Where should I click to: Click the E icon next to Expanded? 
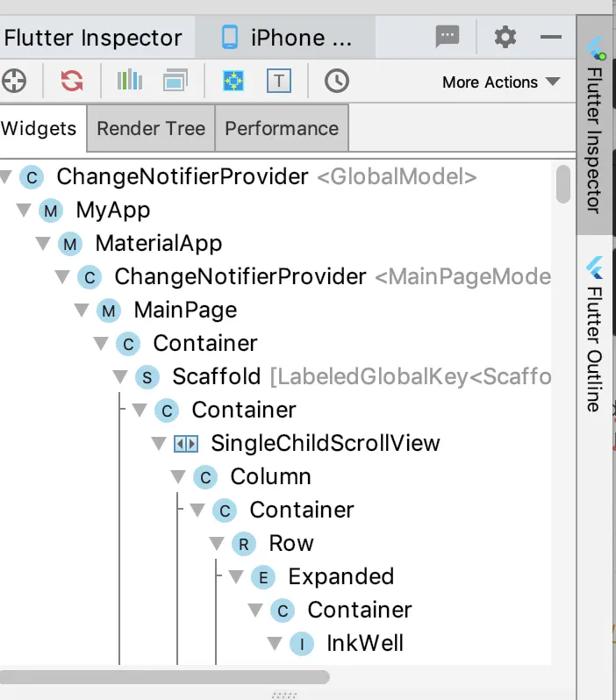(263, 577)
